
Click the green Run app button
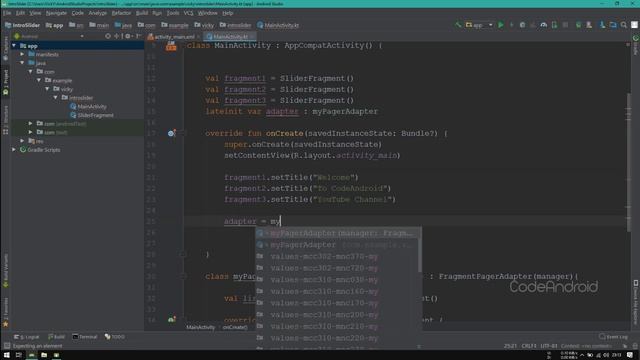coord(501,25)
